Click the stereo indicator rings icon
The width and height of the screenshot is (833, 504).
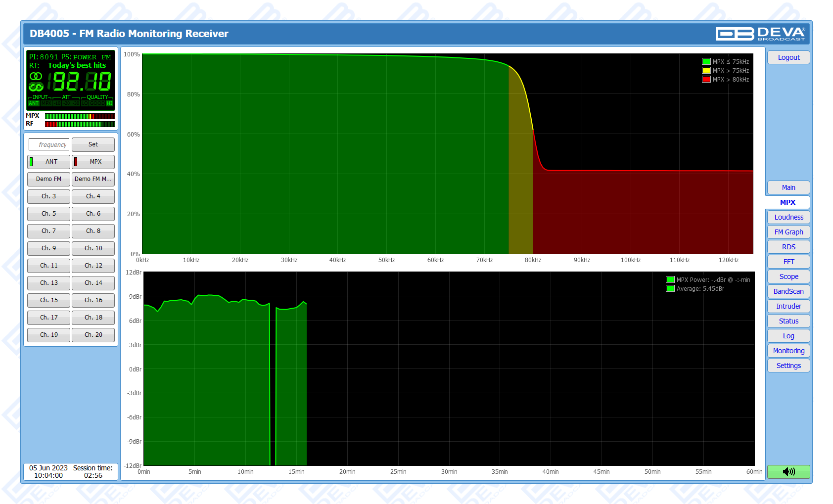pos(36,76)
